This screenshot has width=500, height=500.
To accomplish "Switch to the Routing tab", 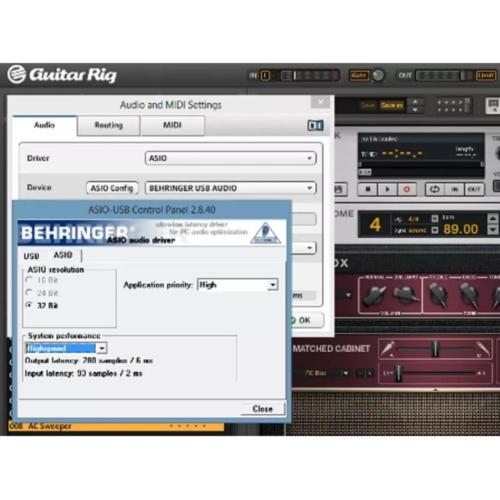I will [109, 125].
